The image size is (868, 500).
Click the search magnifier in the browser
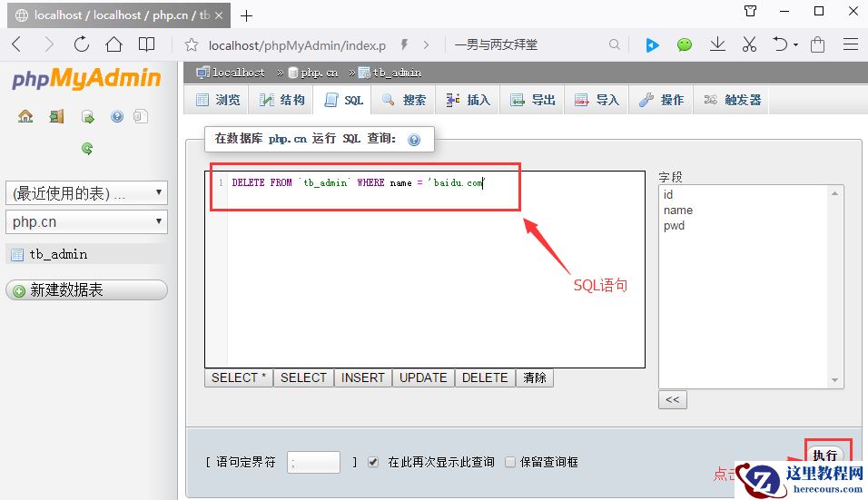coord(614,44)
